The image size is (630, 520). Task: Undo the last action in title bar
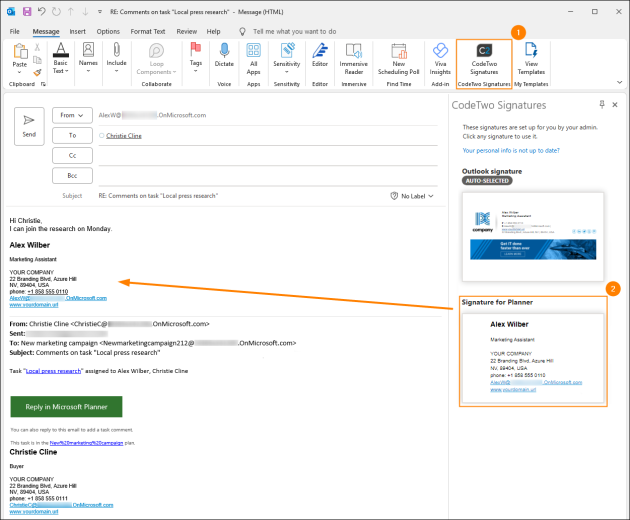click(x=41, y=12)
